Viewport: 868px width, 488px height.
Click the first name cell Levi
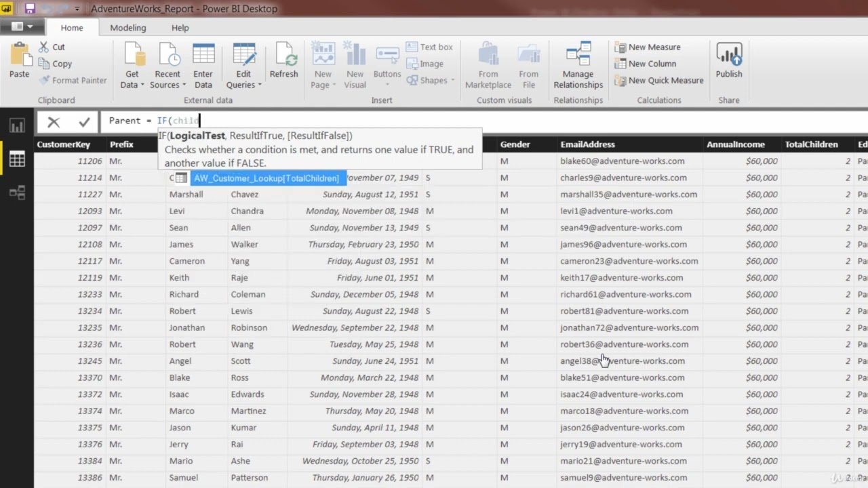197,211
